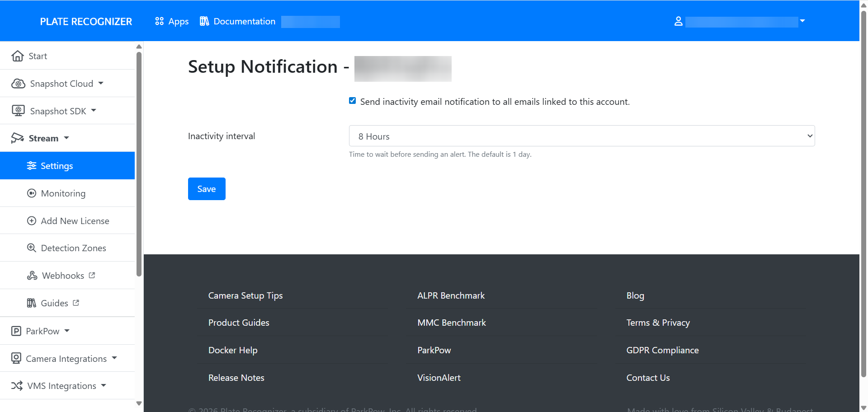Open the Inactivity interval dropdown
Screen dimensions: 868x412
point(582,136)
